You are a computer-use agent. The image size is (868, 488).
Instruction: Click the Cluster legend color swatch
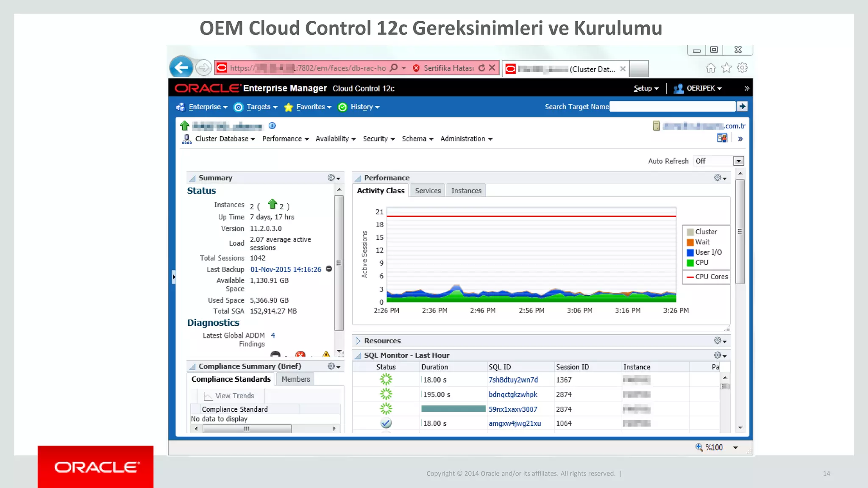coord(690,232)
